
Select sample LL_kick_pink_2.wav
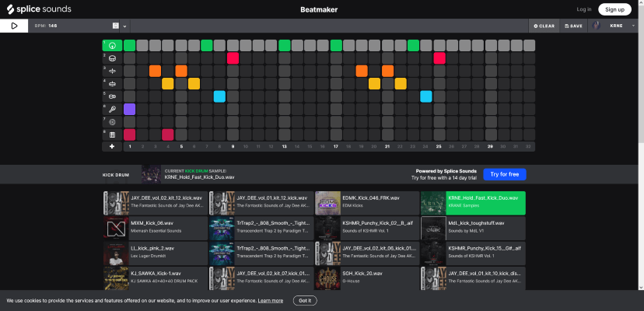coord(156,253)
